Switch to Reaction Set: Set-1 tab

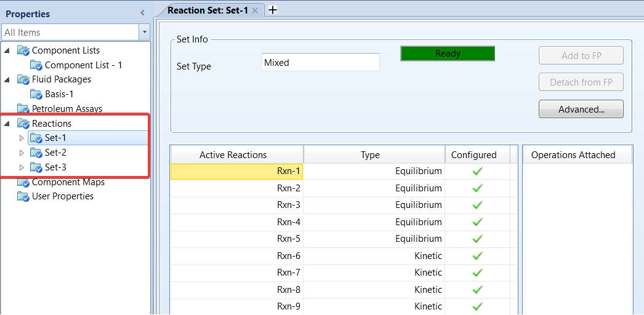pyautogui.click(x=208, y=10)
